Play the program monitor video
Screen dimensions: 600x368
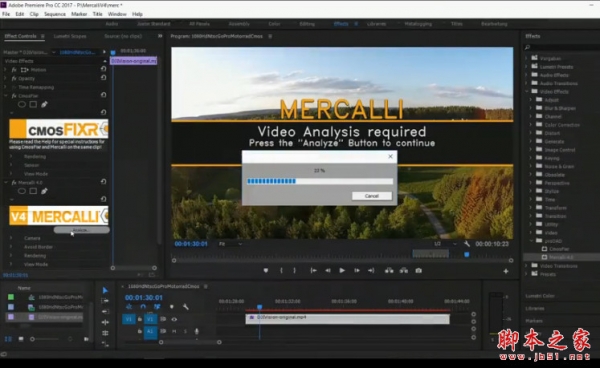tap(342, 270)
